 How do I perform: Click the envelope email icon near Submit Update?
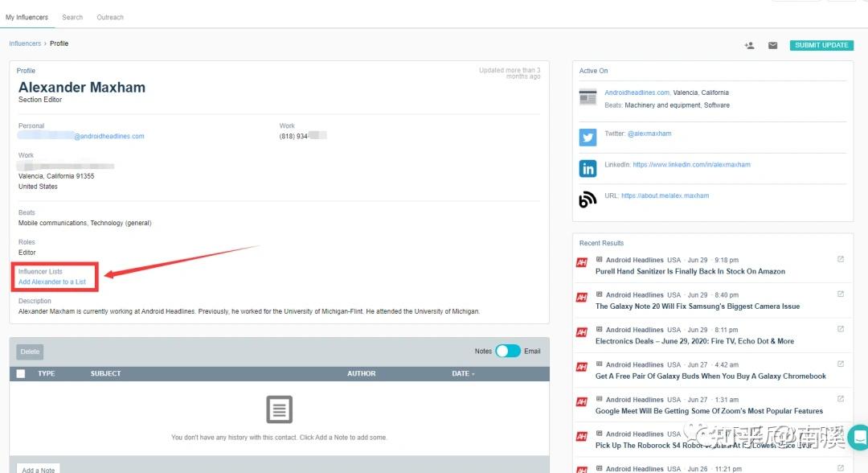(773, 45)
